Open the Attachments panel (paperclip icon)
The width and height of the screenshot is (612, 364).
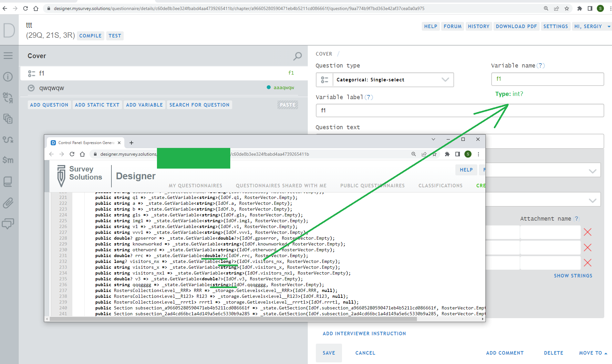pyautogui.click(x=8, y=203)
